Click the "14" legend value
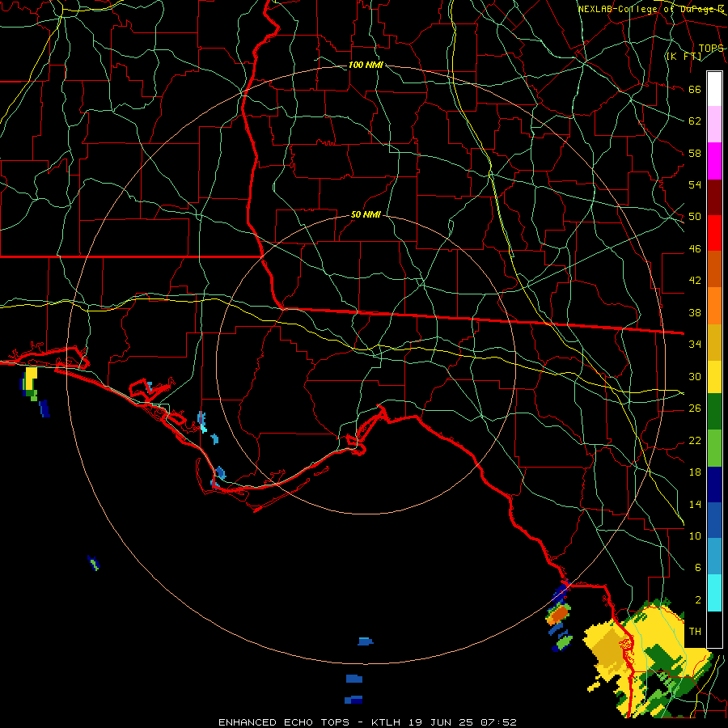 [x=695, y=504]
